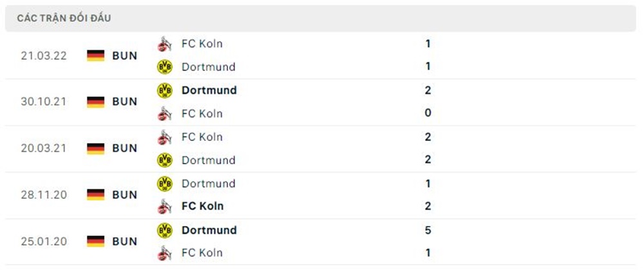Click FC Koln crest in 30.10.21 match

(165, 113)
